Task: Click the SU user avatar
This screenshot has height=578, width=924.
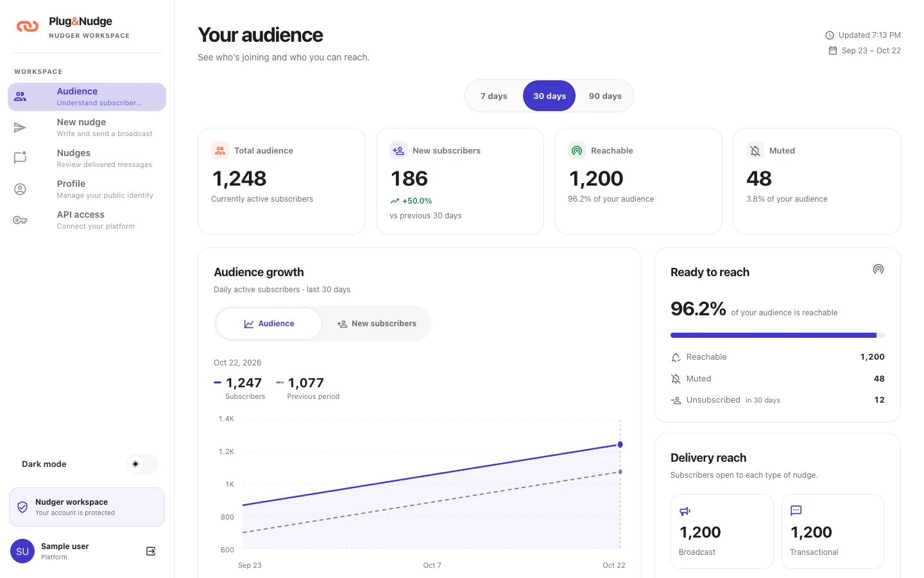Action: click(22, 551)
